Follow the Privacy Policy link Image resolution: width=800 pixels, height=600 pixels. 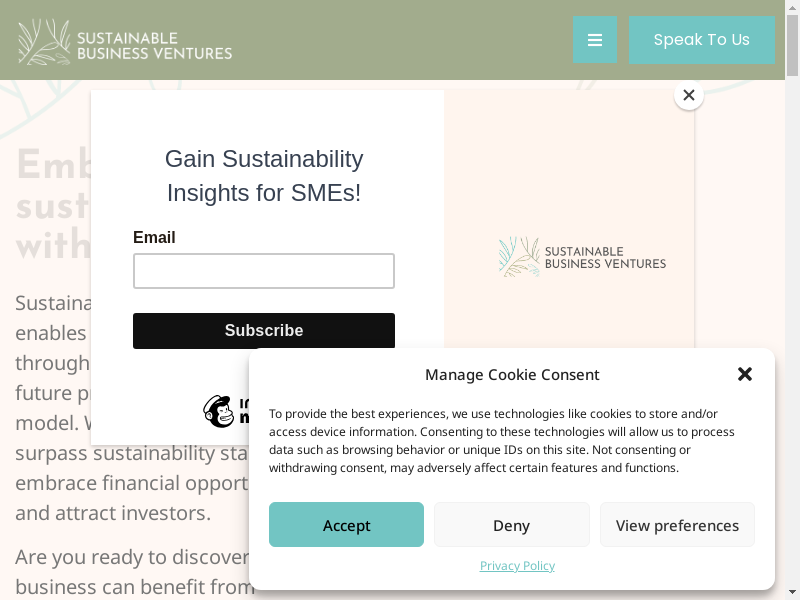(517, 566)
